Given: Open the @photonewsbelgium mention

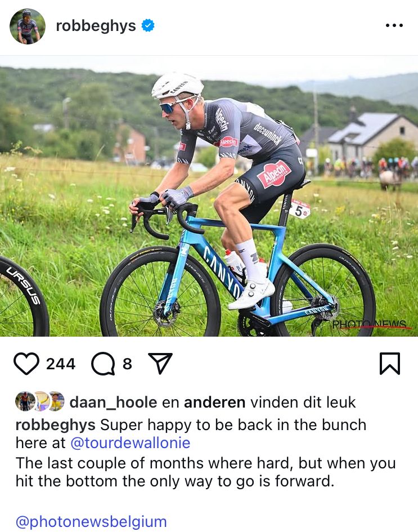Looking at the screenshot, I should [91, 522].
